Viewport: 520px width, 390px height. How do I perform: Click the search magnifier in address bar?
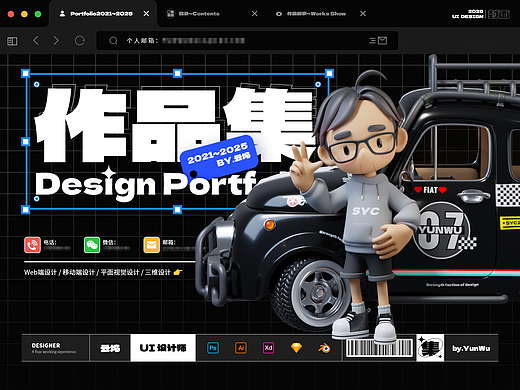click(113, 41)
